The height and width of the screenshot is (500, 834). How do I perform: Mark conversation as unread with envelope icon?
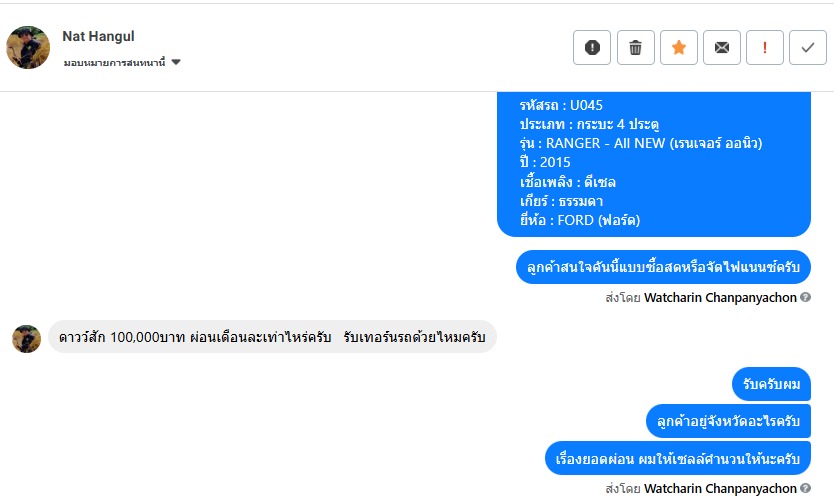[722, 47]
